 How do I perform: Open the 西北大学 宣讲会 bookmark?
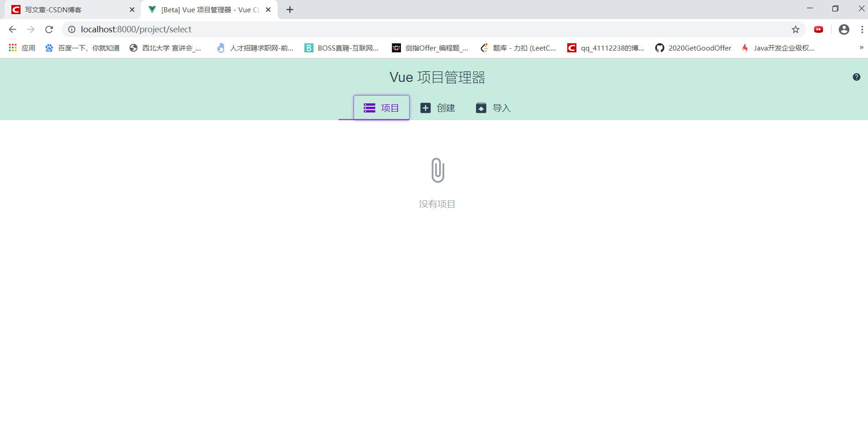[x=165, y=48]
